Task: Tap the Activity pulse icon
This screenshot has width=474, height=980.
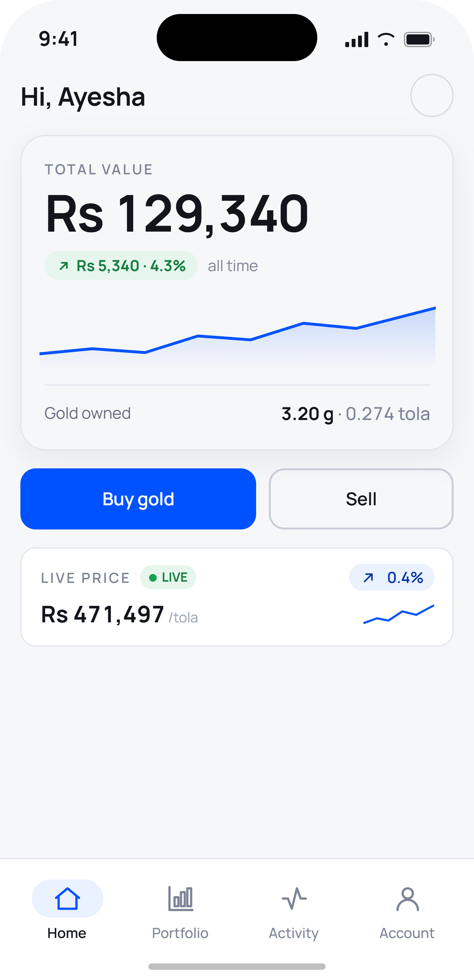Action: [294, 899]
